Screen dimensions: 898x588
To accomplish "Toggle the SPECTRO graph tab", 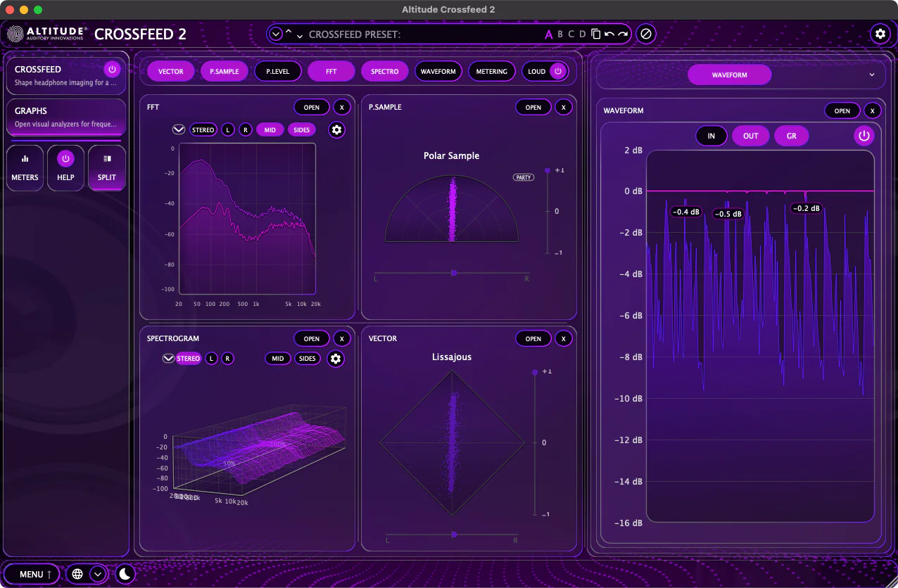I will tap(385, 71).
